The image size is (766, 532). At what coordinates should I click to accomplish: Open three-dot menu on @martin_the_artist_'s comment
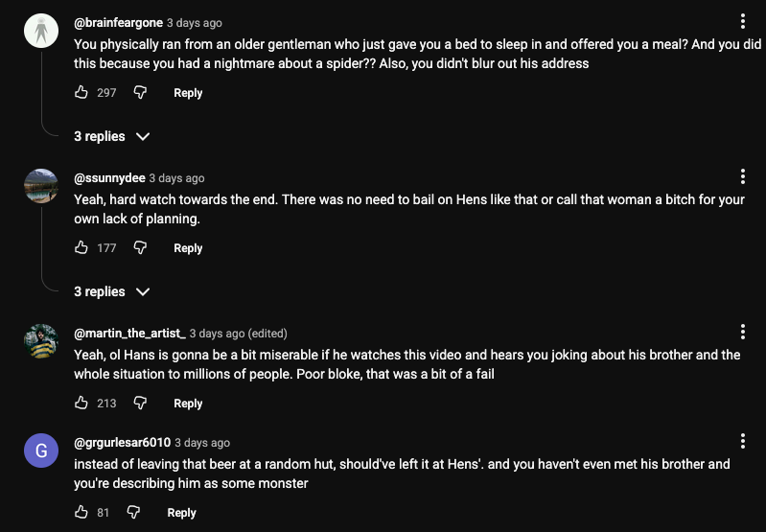pyautogui.click(x=743, y=333)
